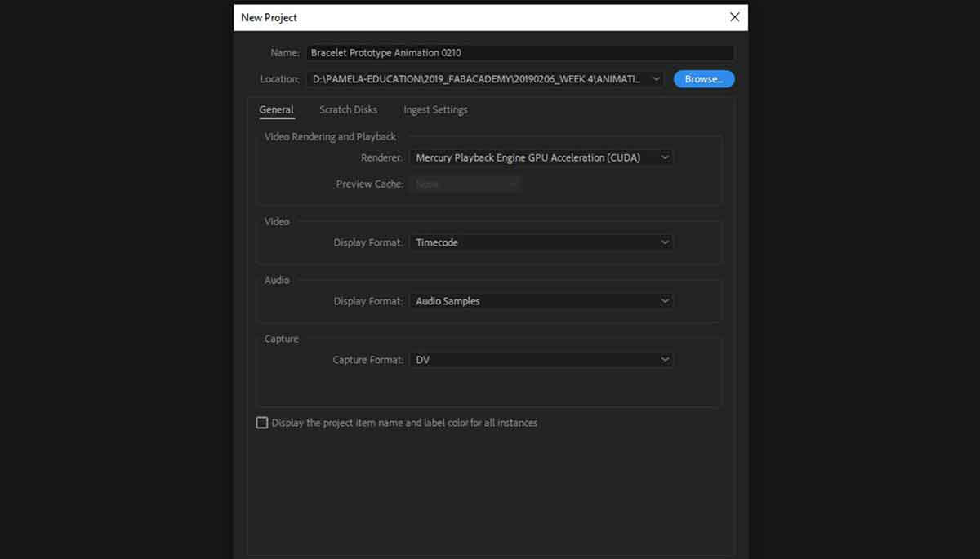Viewport: 980px width, 559px height.
Task: Switch to the Scratch Disks tab
Action: [x=348, y=110]
